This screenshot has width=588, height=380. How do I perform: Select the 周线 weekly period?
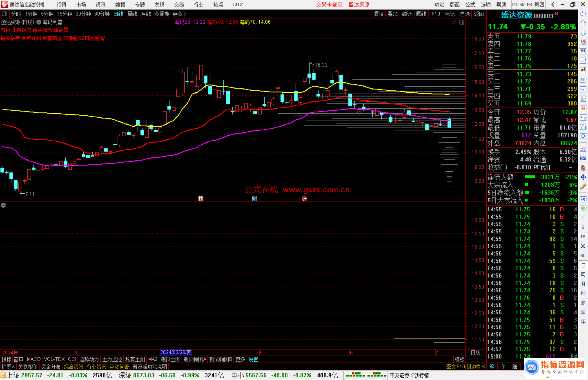pos(132,14)
